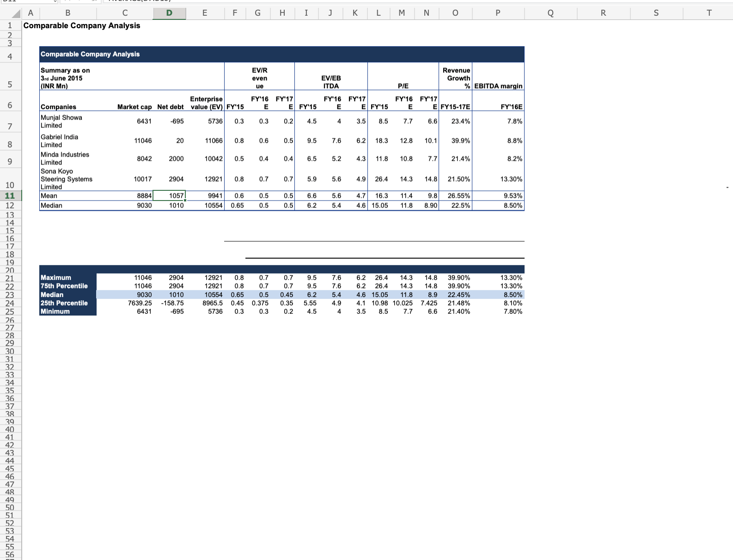The width and height of the screenshot is (733, 560).
Task: Click the 25th percentile net debt -158.75
Action: click(x=172, y=303)
